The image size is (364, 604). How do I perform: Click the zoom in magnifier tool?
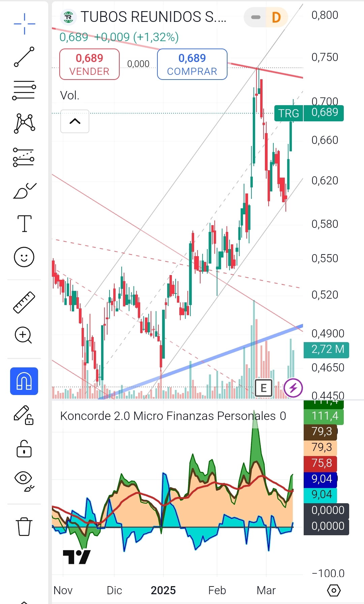24,335
